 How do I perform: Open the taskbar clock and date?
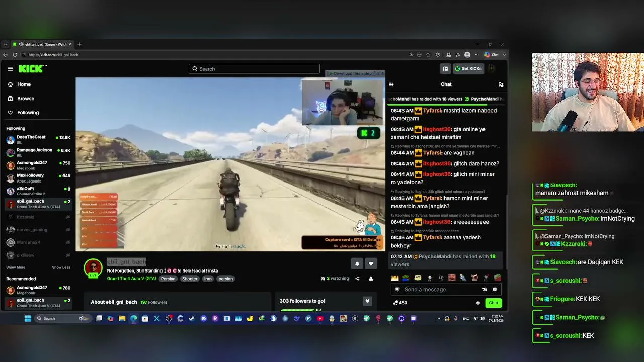[x=495, y=318]
